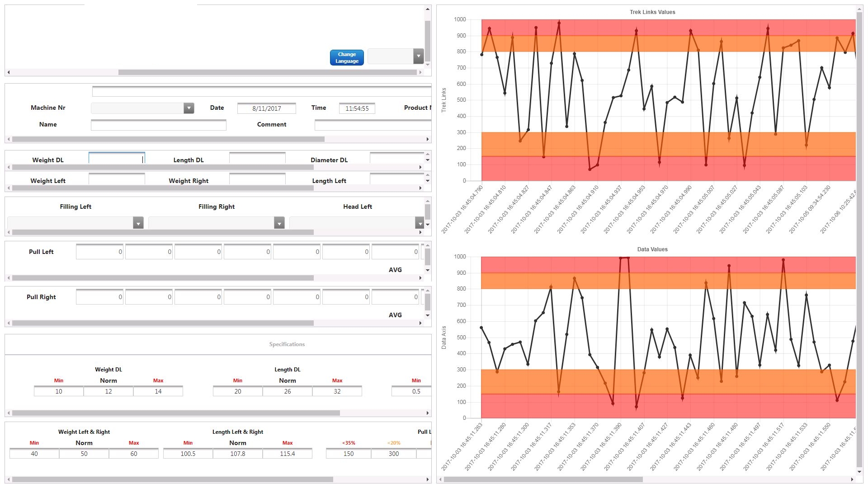Click the AVG label in Pull Left

(x=395, y=270)
